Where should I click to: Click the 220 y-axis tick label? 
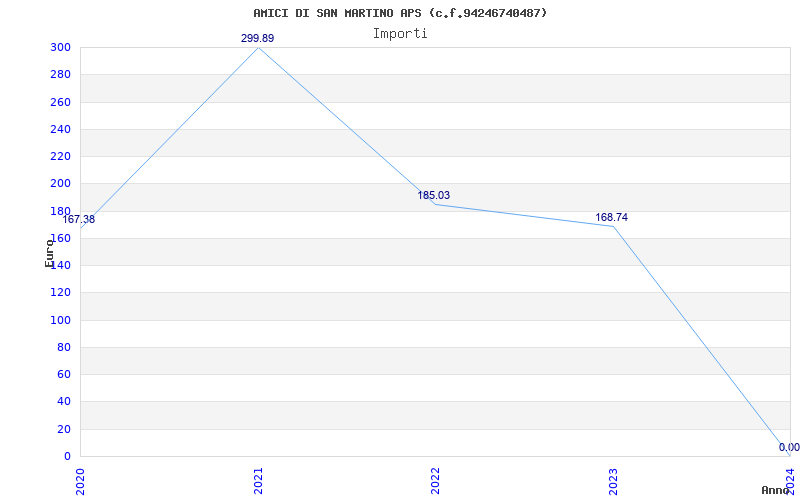(x=60, y=156)
